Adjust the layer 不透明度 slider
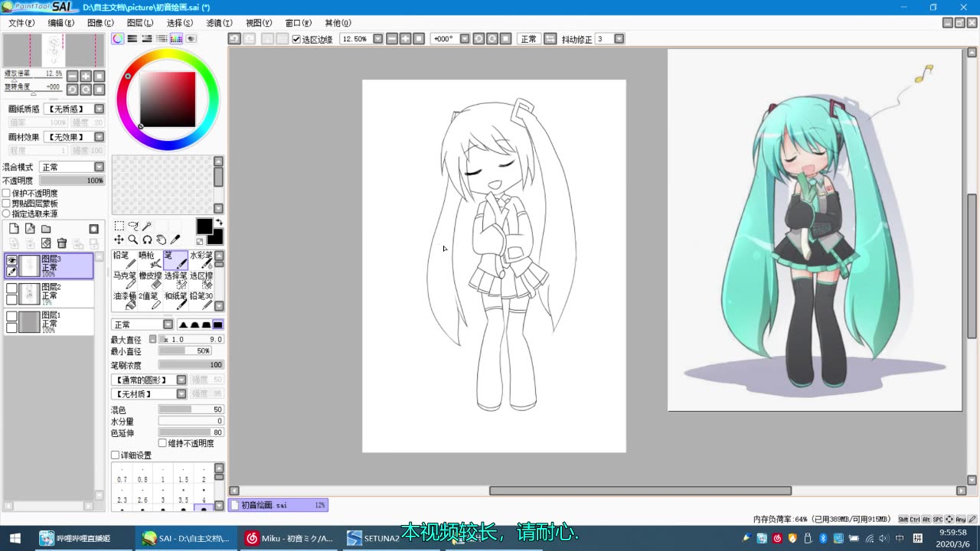The image size is (980, 551). (72, 181)
